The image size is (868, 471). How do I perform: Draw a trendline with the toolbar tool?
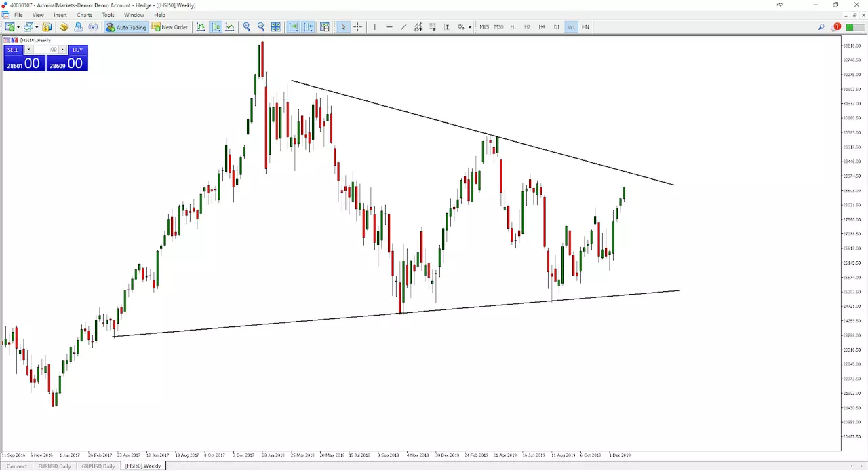pyautogui.click(x=403, y=27)
